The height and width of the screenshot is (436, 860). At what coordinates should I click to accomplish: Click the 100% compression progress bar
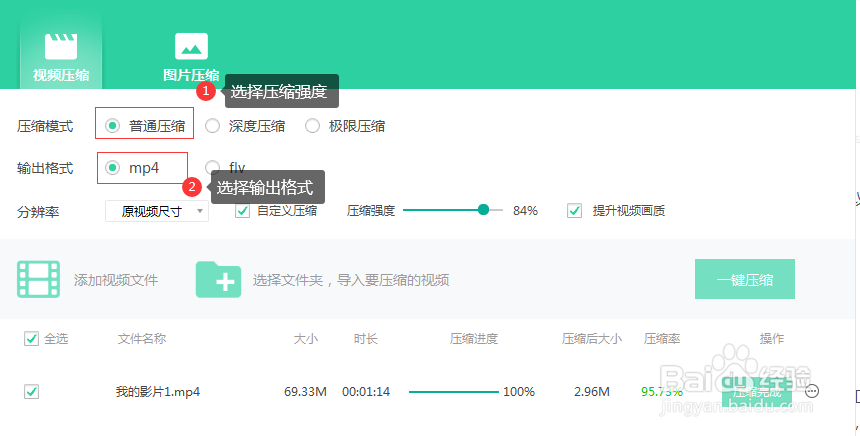454,392
